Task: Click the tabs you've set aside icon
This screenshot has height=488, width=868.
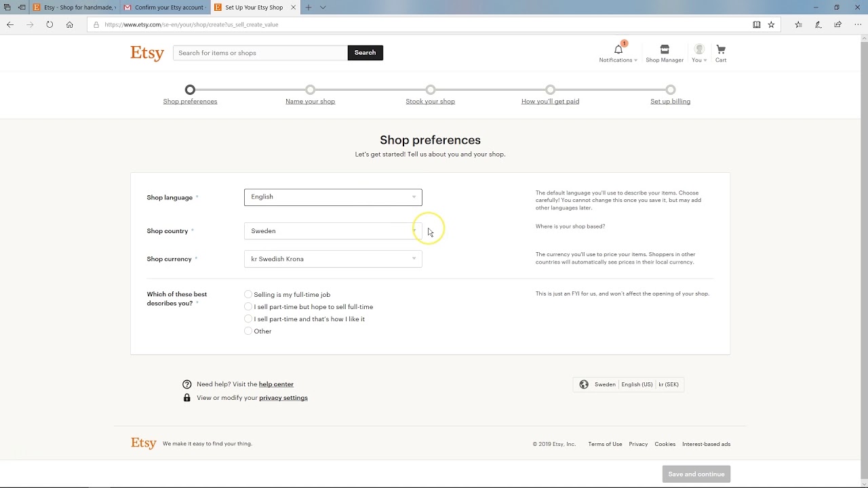Action: 7,7
